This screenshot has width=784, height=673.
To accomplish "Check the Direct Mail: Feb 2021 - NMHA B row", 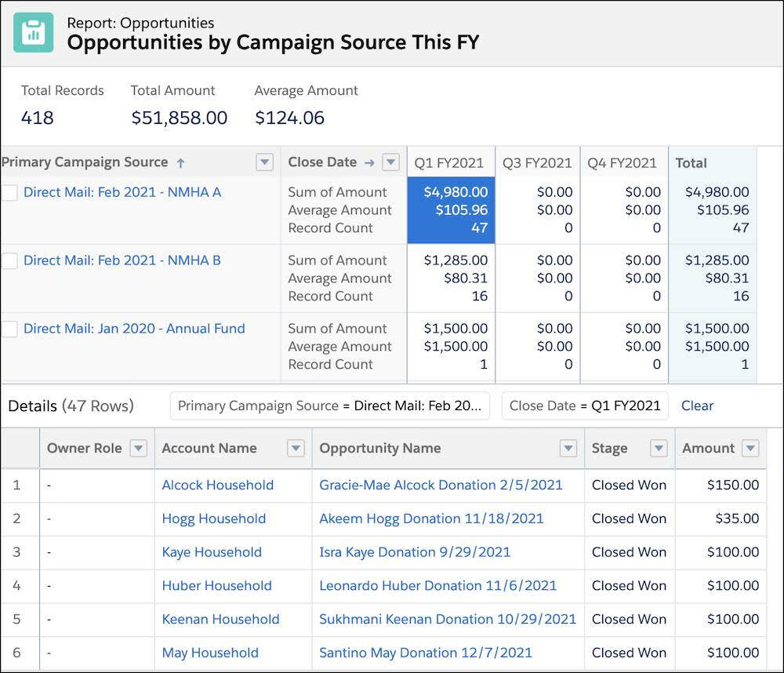I will (10, 259).
